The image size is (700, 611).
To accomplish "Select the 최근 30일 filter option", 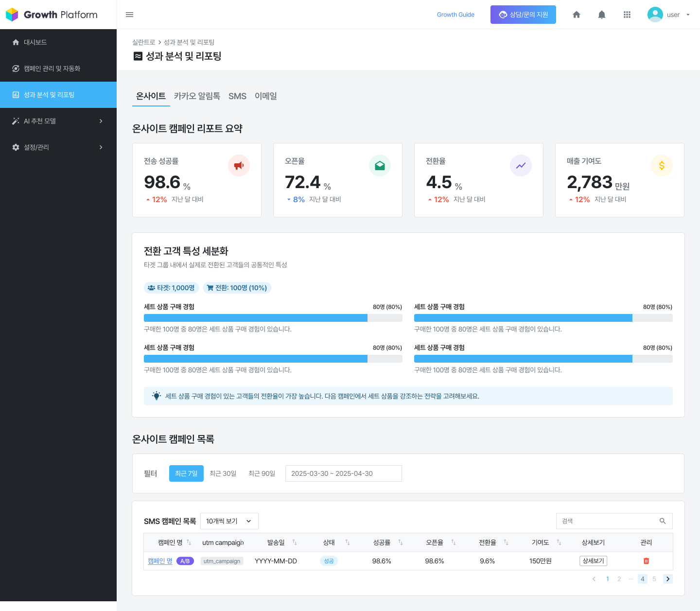I will [x=223, y=473].
